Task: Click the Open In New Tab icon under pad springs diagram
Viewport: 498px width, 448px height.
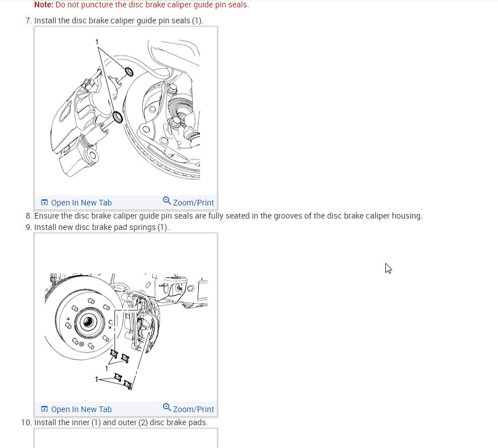Action: (x=44, y=409)
